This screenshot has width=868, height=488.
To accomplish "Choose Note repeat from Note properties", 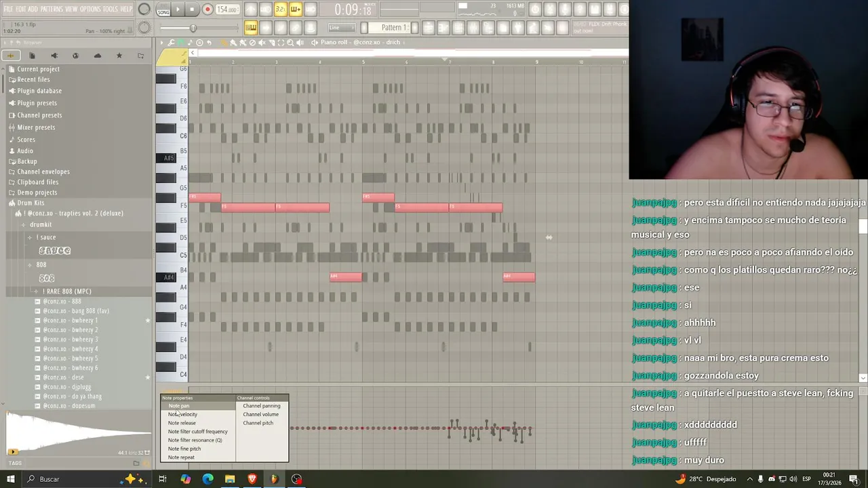I will [x=181, y=457].
